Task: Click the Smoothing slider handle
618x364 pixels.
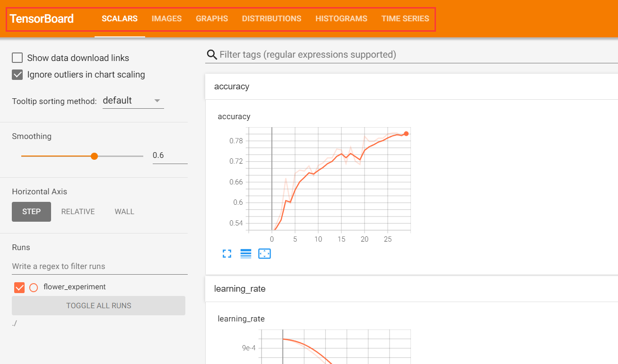Action: [x=94, y=156]
